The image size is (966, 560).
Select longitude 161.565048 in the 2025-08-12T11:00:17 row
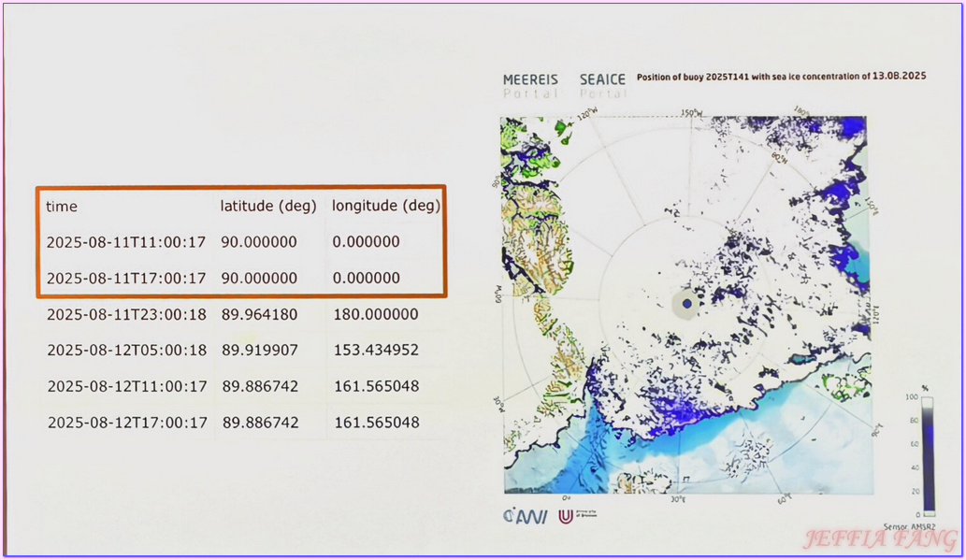(x=377, y=387)
